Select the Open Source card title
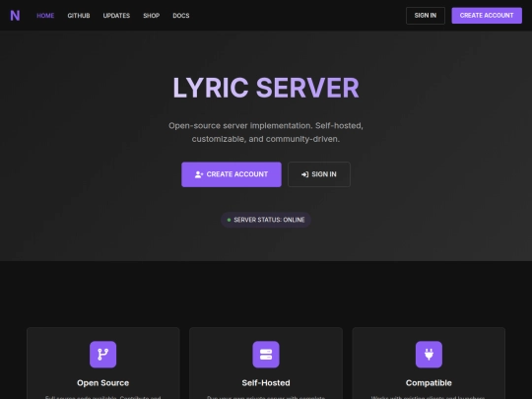The height and width of the screenshot is (399, 532). (102, 382)
